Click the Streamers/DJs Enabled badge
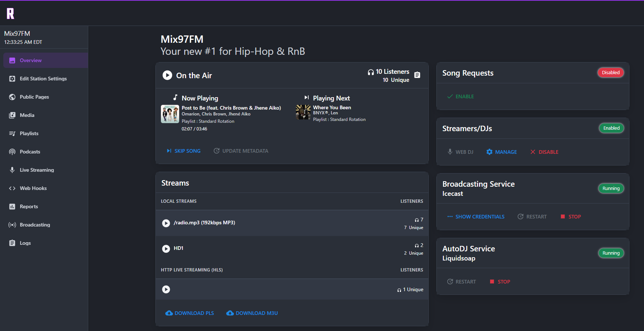 (612, 128)
